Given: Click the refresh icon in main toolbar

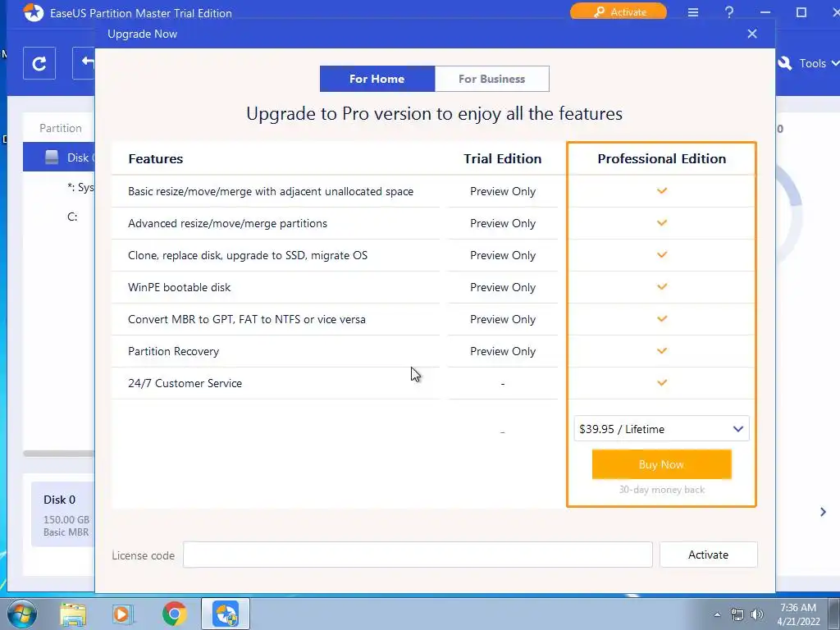Looking at the screenshot, I should pyautogui.click(x=39, y=63).
